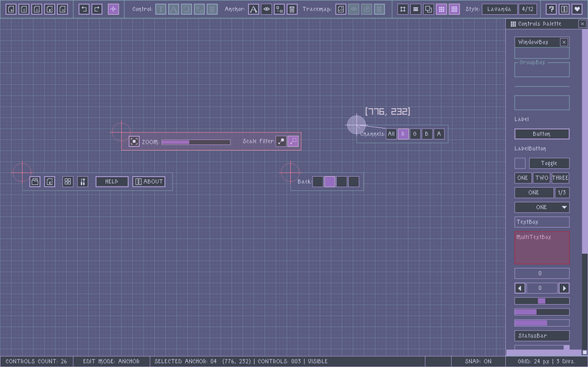Image resolution: width=588 pixels, height=367 pixels.
Task: Select the G channel toggle
Action: tap(415, 134)
